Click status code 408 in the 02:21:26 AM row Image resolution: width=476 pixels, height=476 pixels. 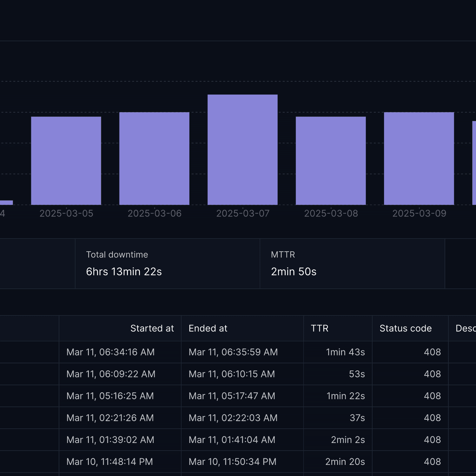point(433,418)
